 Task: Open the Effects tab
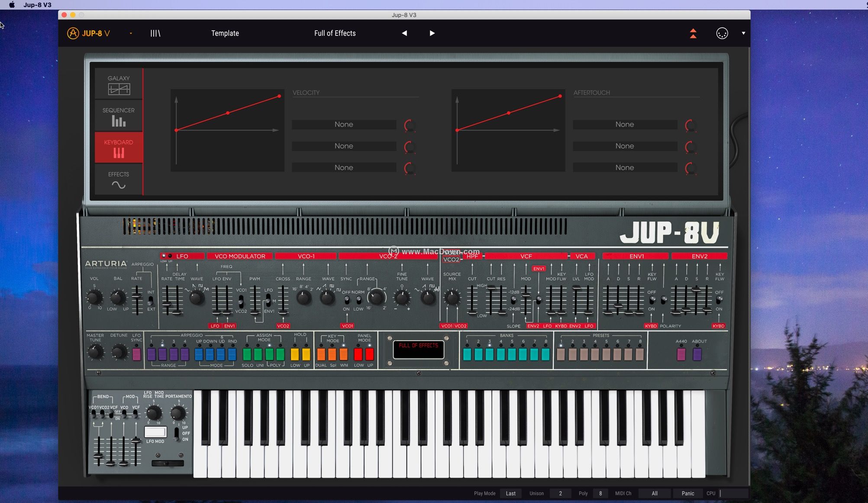pyautogui.click(x=119, y=179)
